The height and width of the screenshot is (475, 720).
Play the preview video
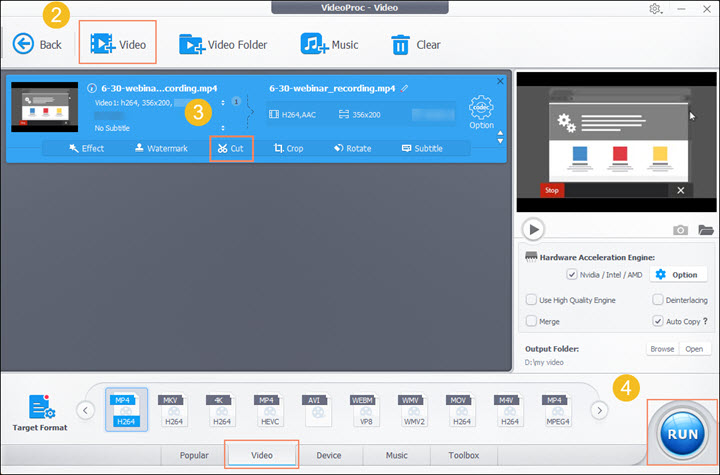(x=533, y=229)
